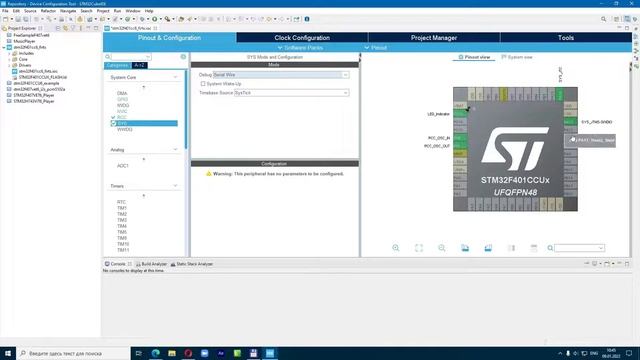The image size is (640, 360).
Task: Open the Window menu
Action: (x=133, y=11)
